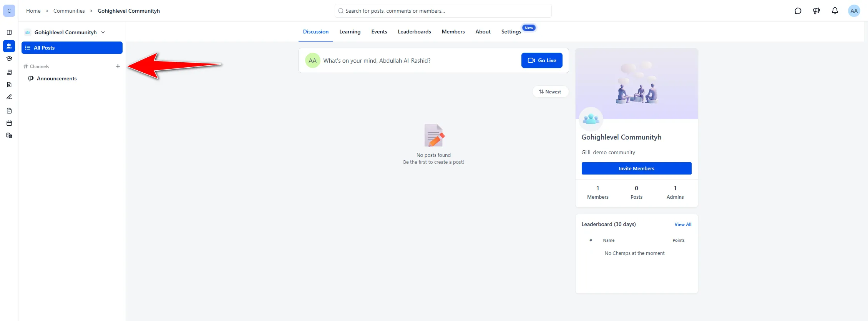This screenshot has width=868, height=321.
Task: Open the Leaderboards tab
Action: coord(414,32)
